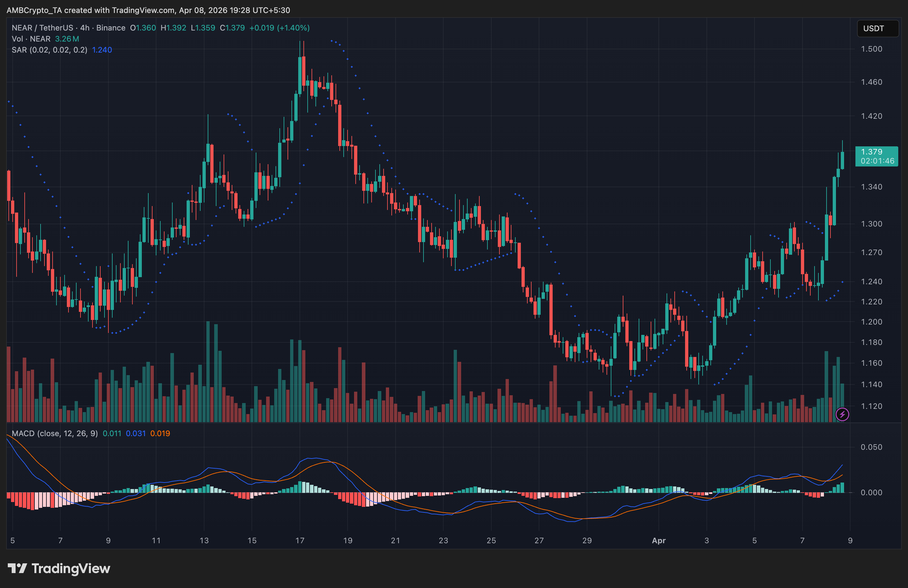This screenshot has width=908, height=588.
Task: Click the Apr label on time axis
Action: click(658, 540)
